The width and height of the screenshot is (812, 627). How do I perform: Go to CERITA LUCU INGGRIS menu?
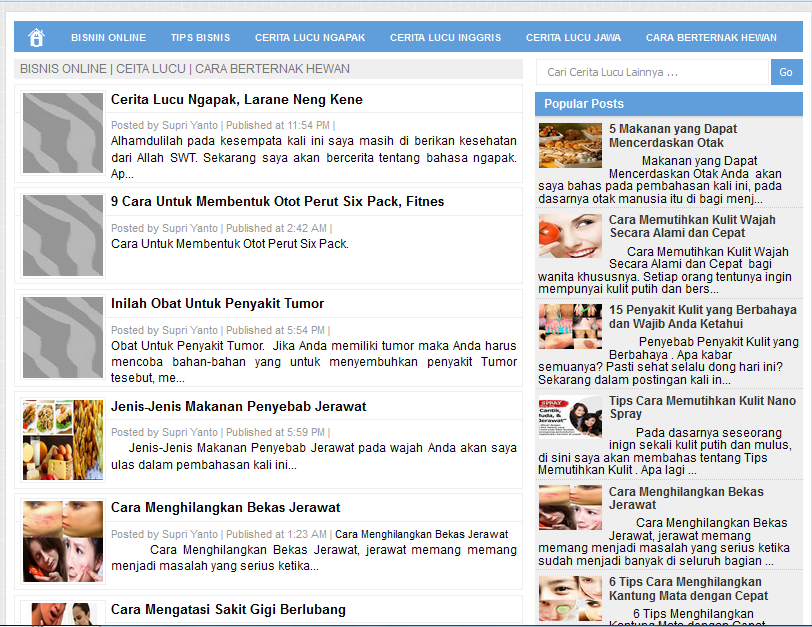[x=445, y=38]
